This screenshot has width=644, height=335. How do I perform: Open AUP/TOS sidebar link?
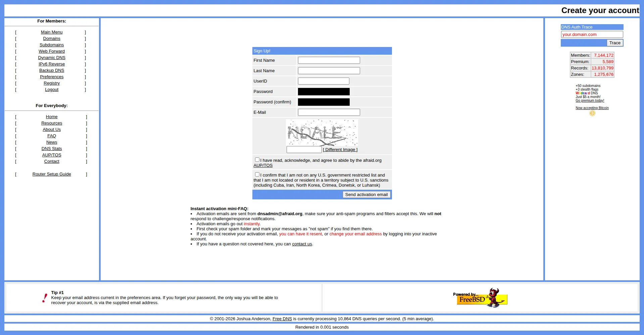coord(52,155)
